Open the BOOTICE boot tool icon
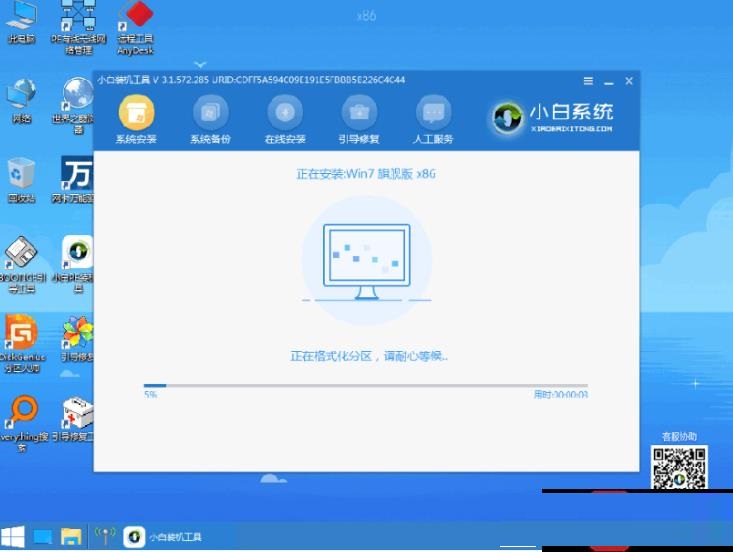The height and width of the screenshot is (552, 733). pyautogui.click(x=22, y=265)
